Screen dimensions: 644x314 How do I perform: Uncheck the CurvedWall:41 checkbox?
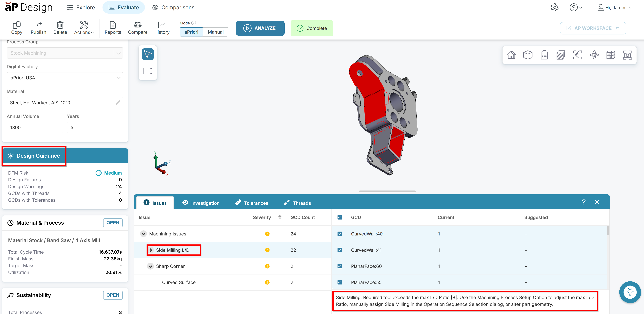(340, 250)
